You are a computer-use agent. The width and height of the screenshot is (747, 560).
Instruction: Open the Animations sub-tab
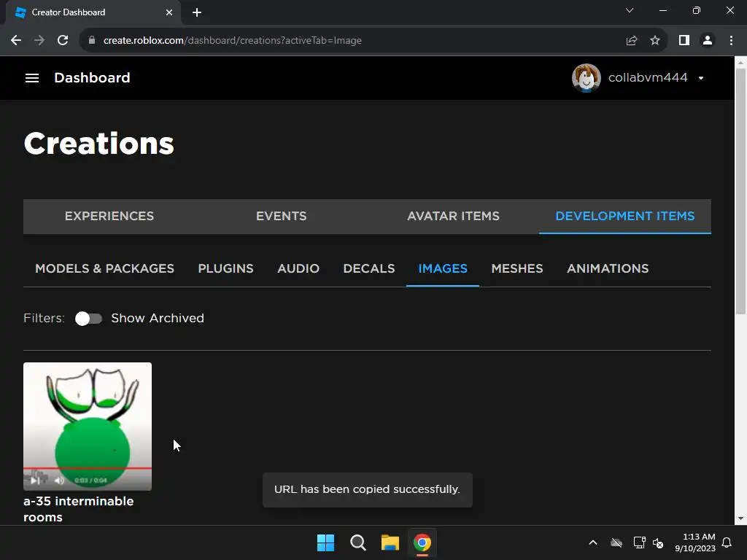[x=608, y=268]
